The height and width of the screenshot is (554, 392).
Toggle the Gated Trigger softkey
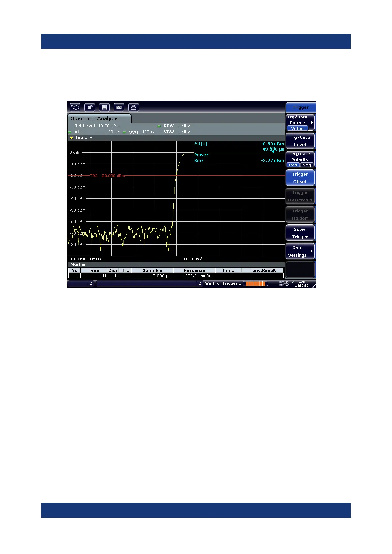point(300,233)
